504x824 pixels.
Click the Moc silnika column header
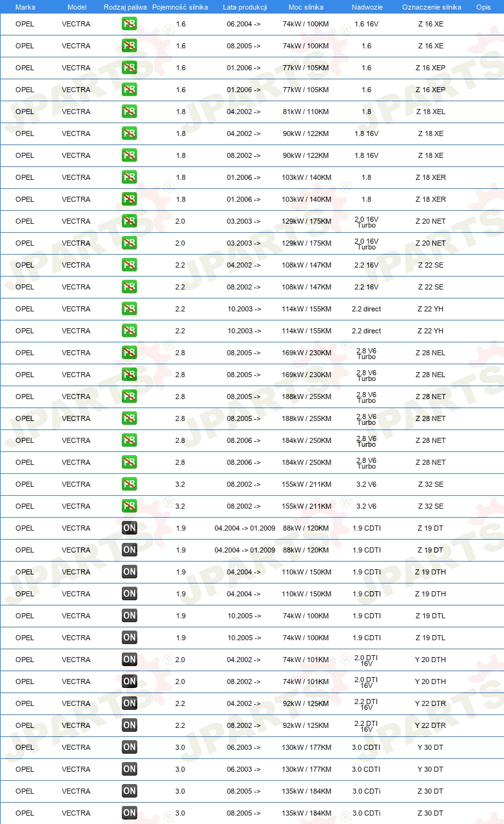pos(306,7)
